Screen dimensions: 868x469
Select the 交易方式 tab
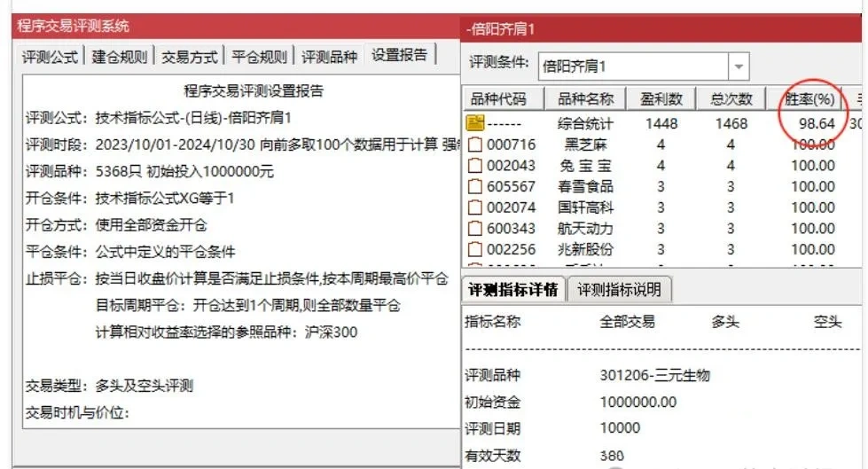190,57
